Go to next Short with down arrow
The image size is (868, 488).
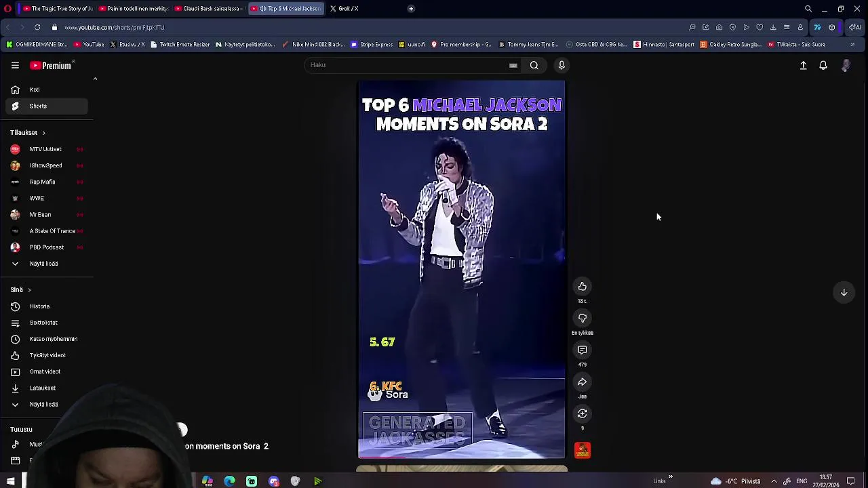844,293
